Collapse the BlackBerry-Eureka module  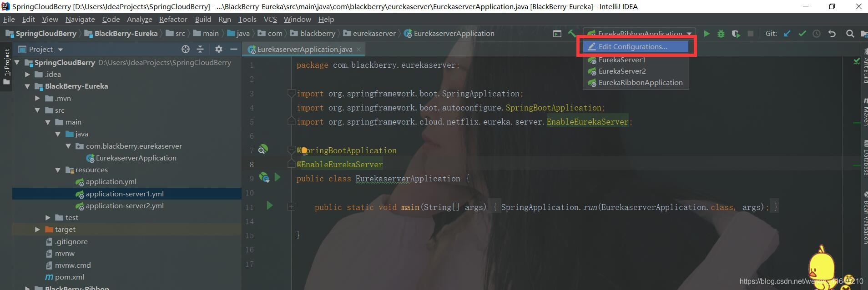point(28,86)
